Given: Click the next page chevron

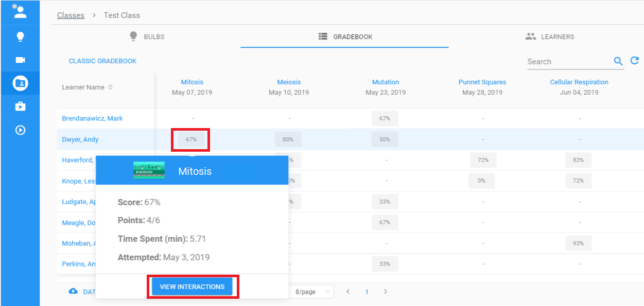Looking at the screenshot, I should 385,291.
